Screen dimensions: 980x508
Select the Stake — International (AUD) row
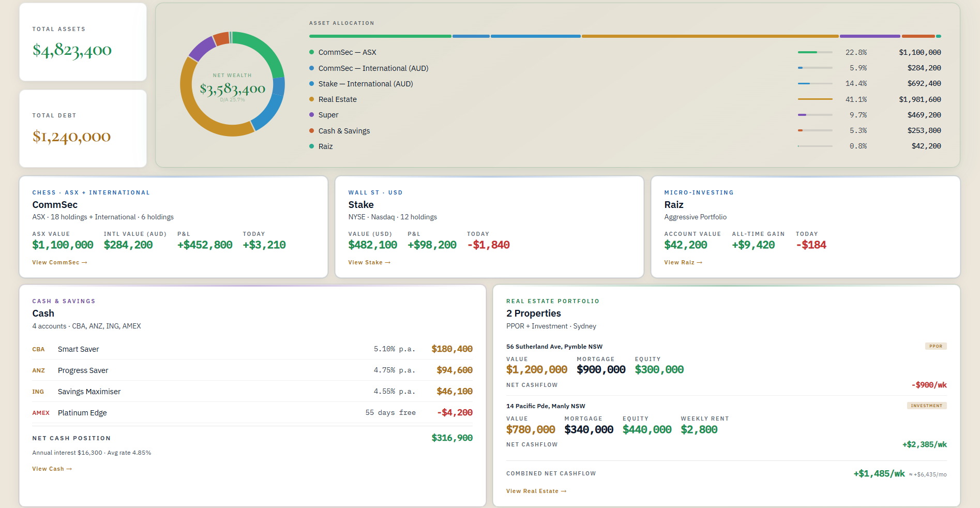point(625,84)
